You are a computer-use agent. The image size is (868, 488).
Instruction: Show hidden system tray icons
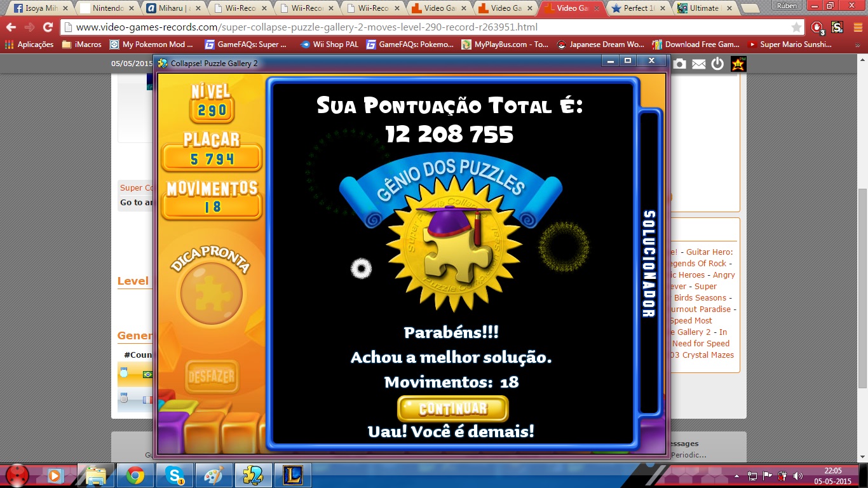coord(737,475)
